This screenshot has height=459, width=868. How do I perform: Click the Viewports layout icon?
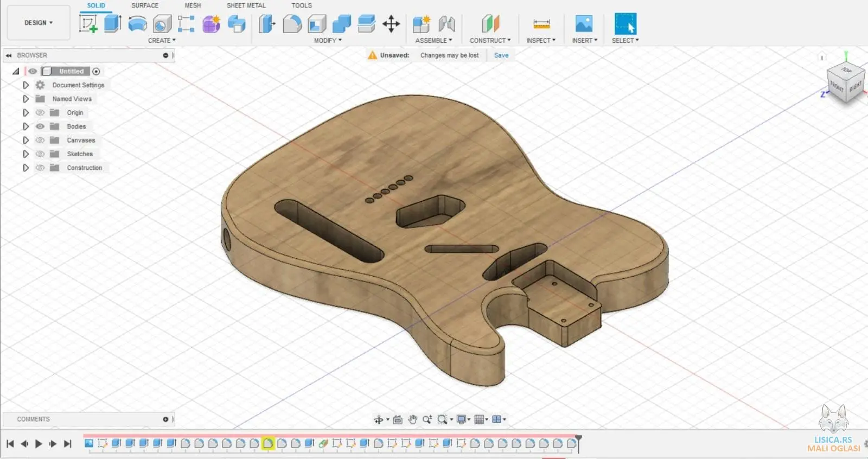tap(496, 419)
